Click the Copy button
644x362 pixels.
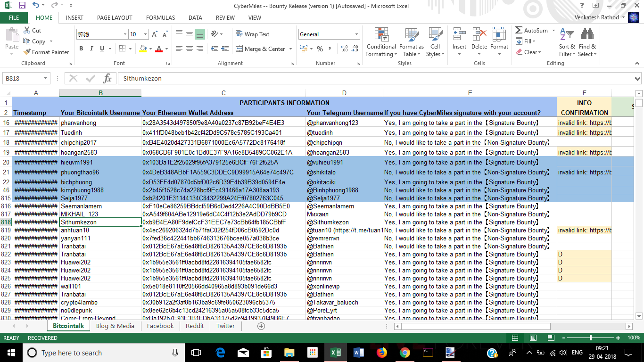click(x=35, y=41)
